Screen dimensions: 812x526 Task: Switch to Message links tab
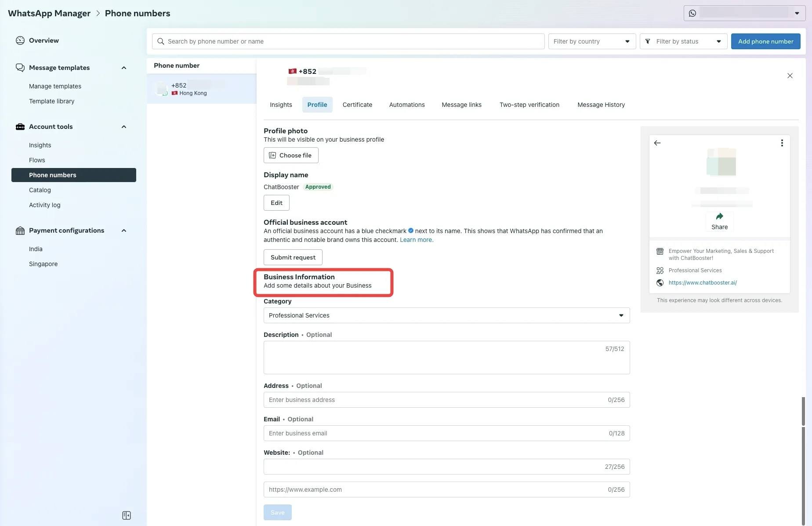click(x=461, y=105)
